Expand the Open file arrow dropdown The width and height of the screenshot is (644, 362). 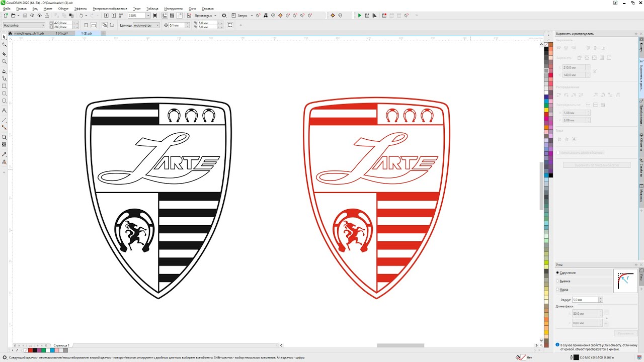19,16
